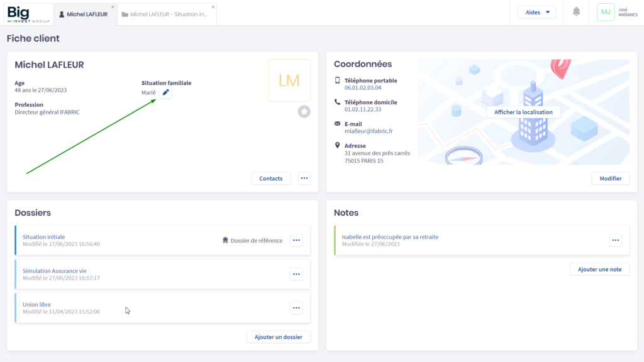Click the MJ user avatar
The image size is (644, 362).
click(606, 12)
